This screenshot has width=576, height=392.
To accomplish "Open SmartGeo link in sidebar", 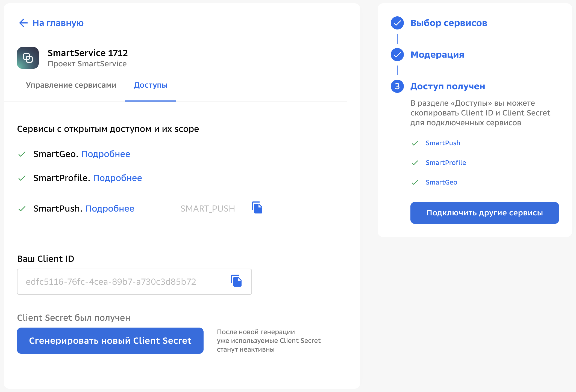I will click(x=441, y=182).
